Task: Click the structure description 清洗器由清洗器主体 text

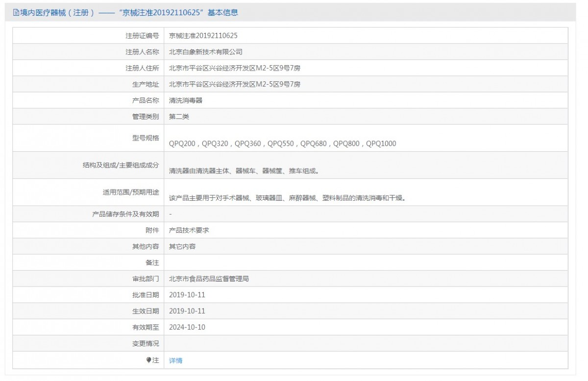Action: click(x=244, y=171)
